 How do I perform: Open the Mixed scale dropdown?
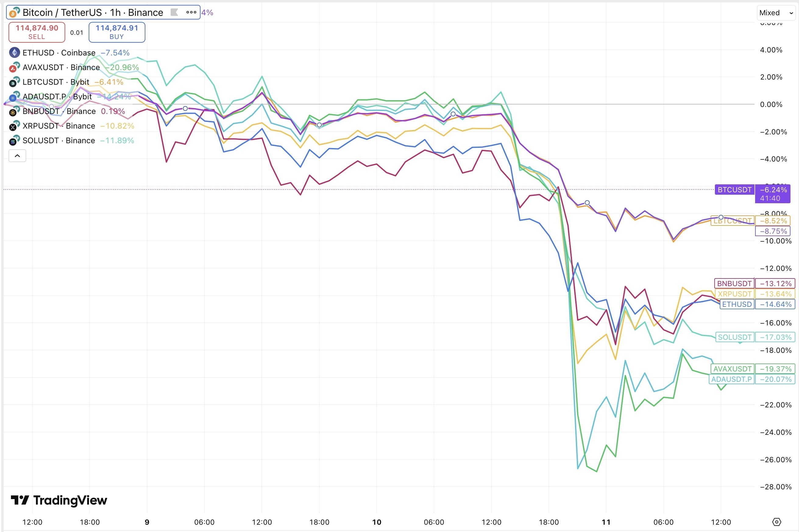(776, 13)
